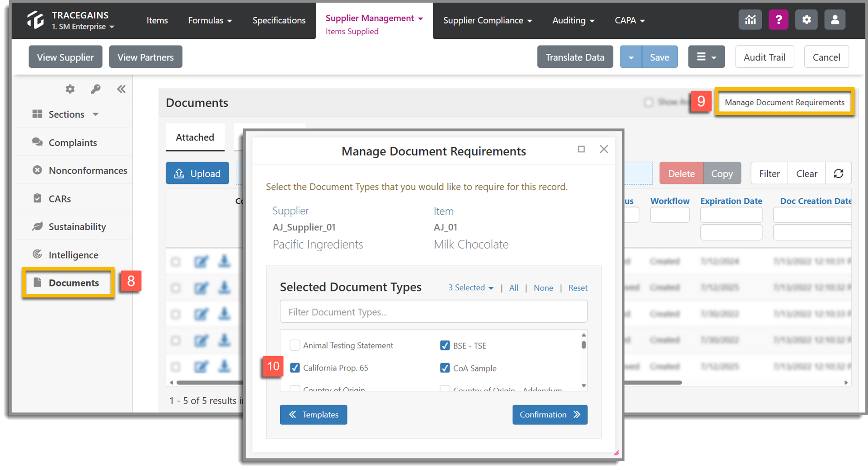Open the hamburger list menu dropdown

point(706,57)
